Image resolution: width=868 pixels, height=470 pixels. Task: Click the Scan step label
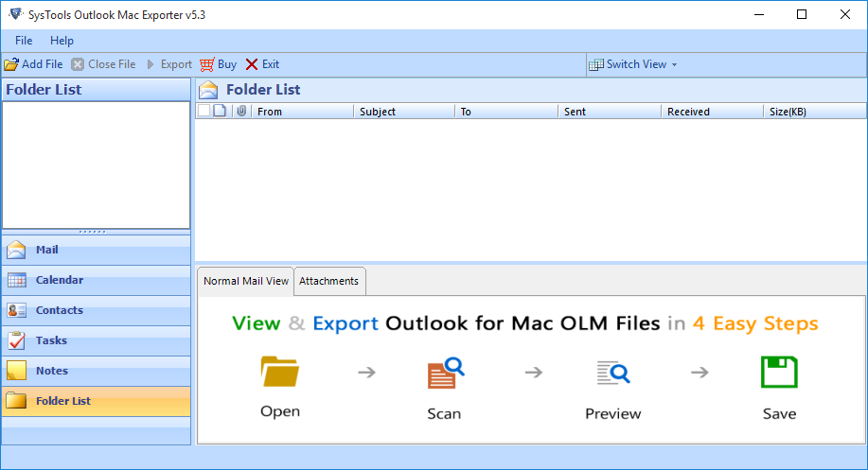tap(444, 413)
